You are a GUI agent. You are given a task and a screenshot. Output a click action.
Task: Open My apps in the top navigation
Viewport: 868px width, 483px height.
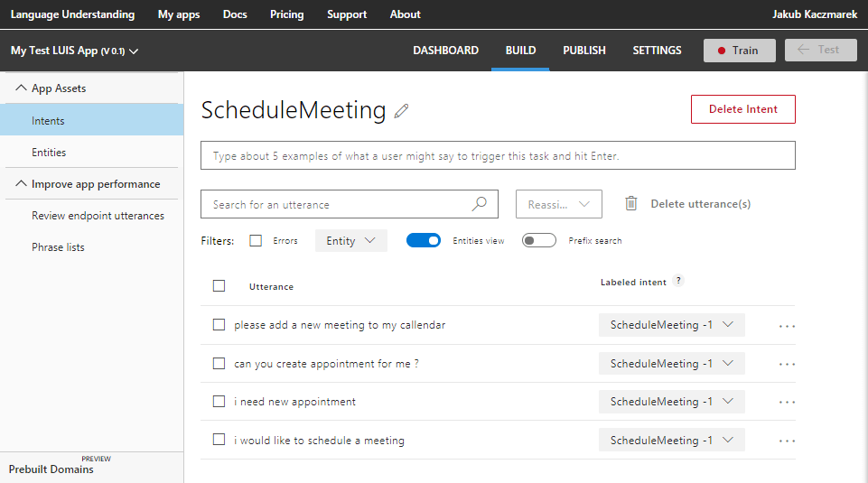tap(179, 14)
